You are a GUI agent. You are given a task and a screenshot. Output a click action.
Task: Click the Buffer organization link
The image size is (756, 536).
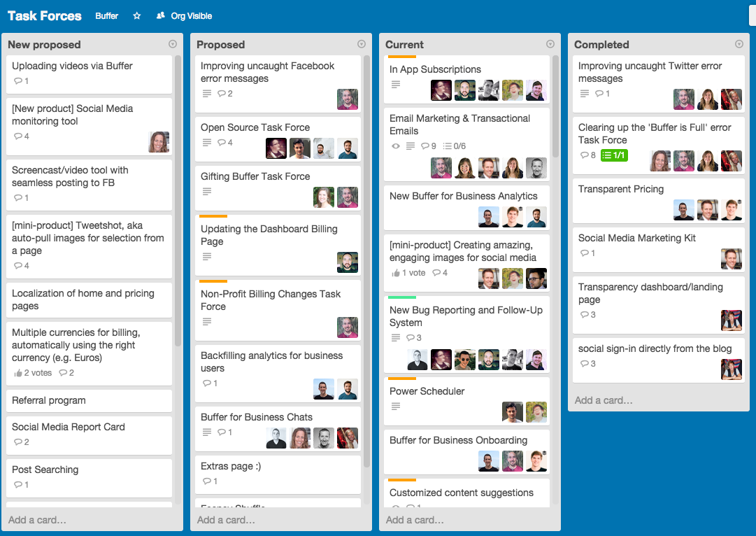click(x=106, y=16)
